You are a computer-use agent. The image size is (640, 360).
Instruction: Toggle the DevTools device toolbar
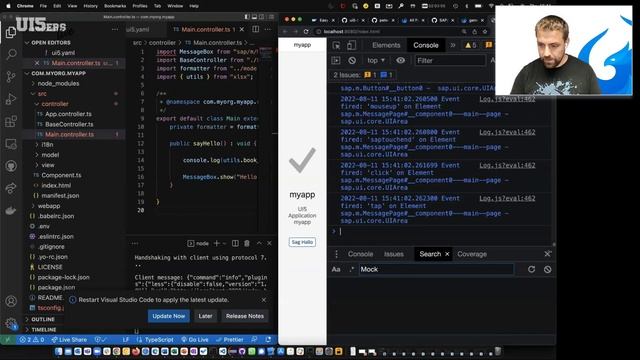point(351,45)
